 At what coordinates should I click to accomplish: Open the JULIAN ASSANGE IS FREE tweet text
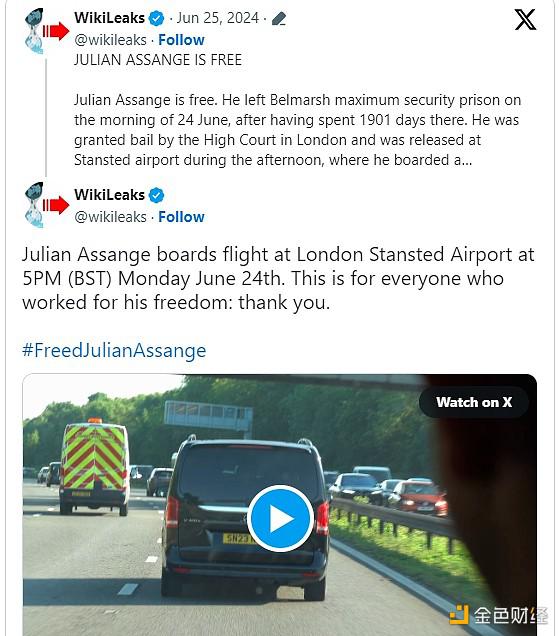click(x=158, y=60)
